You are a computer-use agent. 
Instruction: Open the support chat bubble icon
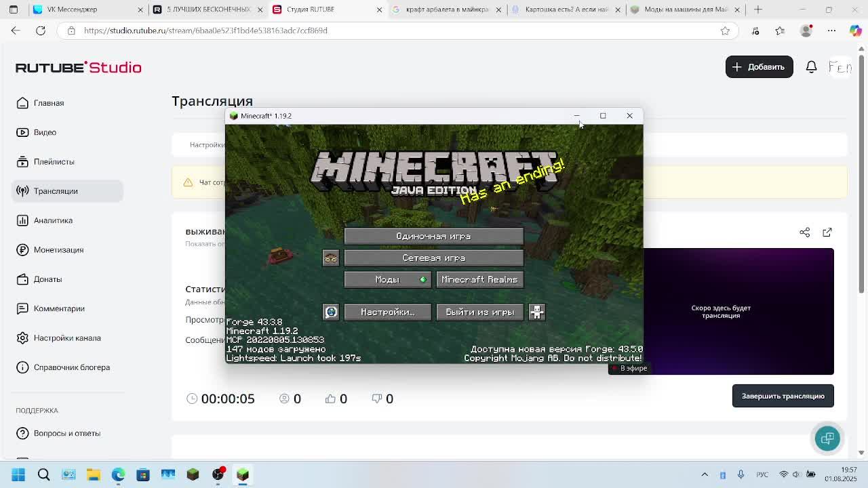click(x=827, y=439)
